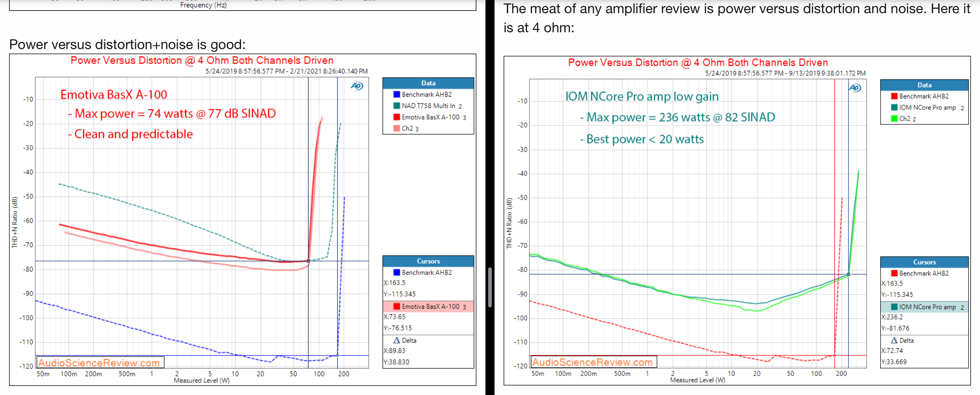
Task: Click the bright green Ch2 legend marker
Action: (x=894, y=118)
